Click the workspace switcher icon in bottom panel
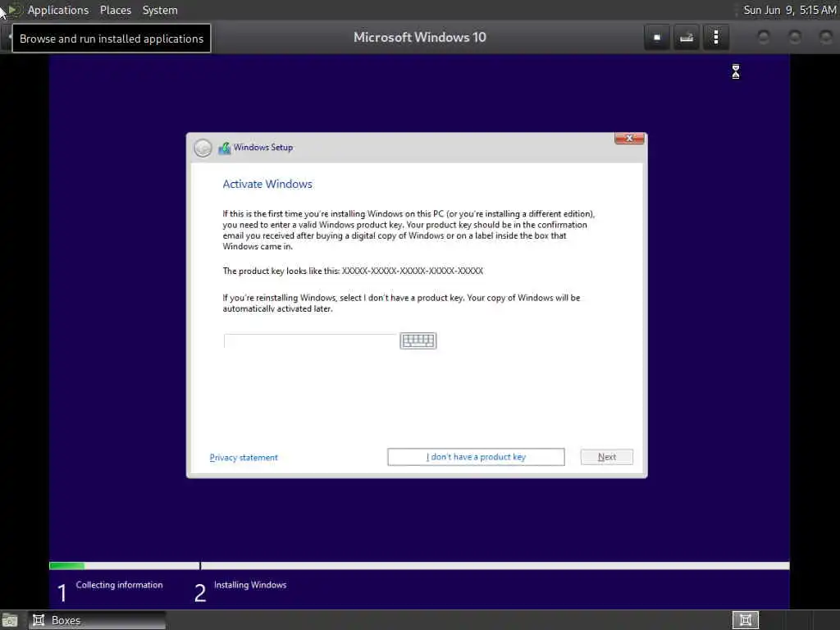The width and height of the screenshot is (840, 630). tap(745, 620)
